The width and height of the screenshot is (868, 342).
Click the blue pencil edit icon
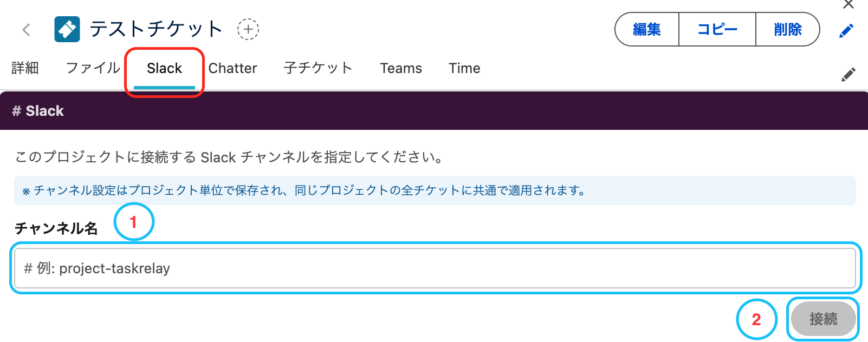846,31
